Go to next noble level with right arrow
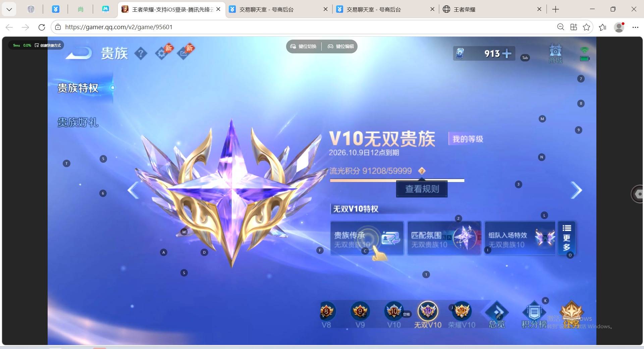The width and height of the screenshot is (644, 349). coord(576,190)
